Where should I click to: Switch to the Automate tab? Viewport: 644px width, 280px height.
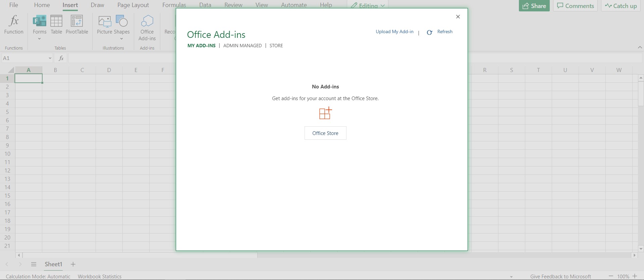pyautogui.click(x=294, y=5)
